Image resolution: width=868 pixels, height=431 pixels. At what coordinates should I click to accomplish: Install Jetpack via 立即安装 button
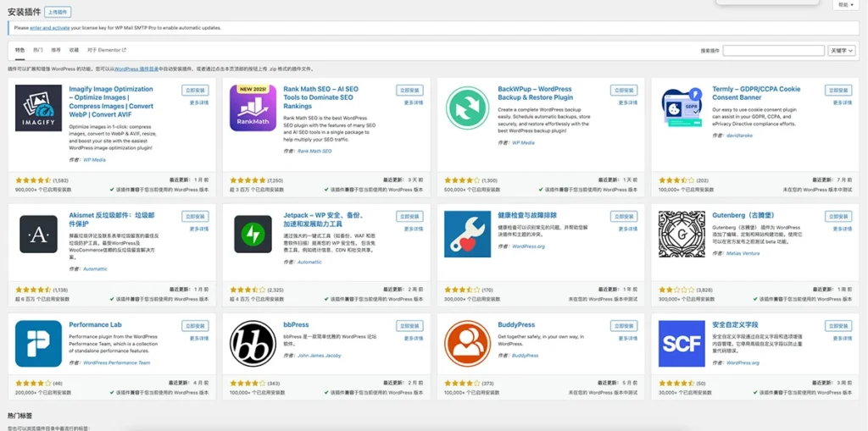point(409,216)
